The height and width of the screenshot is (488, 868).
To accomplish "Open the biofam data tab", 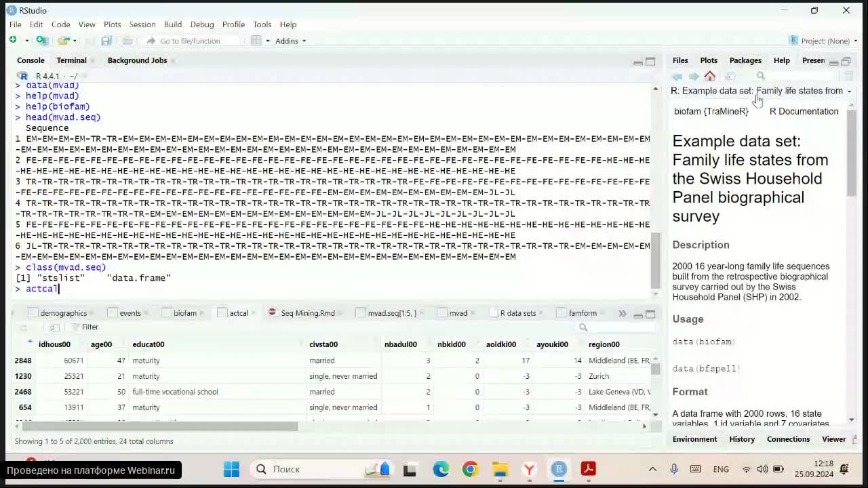I will (184, 313).
